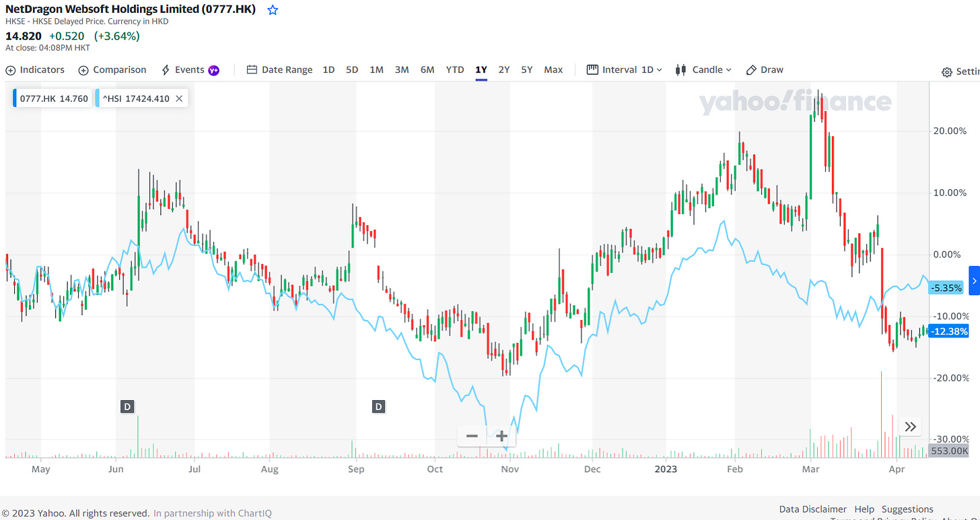980x520 pixels.
Task: Select the 5Y time range
Action: pos(527,70)
